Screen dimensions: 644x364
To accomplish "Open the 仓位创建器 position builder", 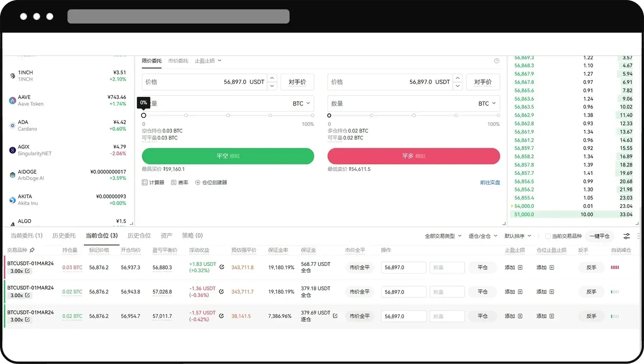I will click(x=211, y=182).
